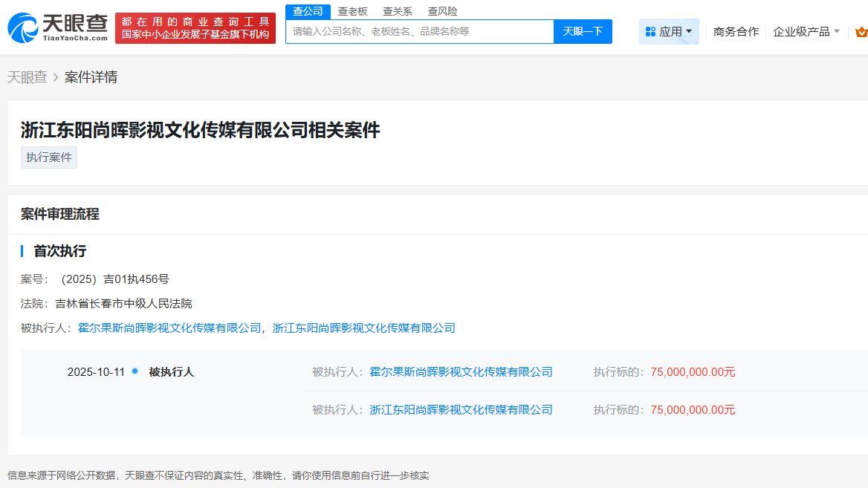Screen dimensions: 868x488
Task: Switch to the 查关系 search tab
Action: 398,11
